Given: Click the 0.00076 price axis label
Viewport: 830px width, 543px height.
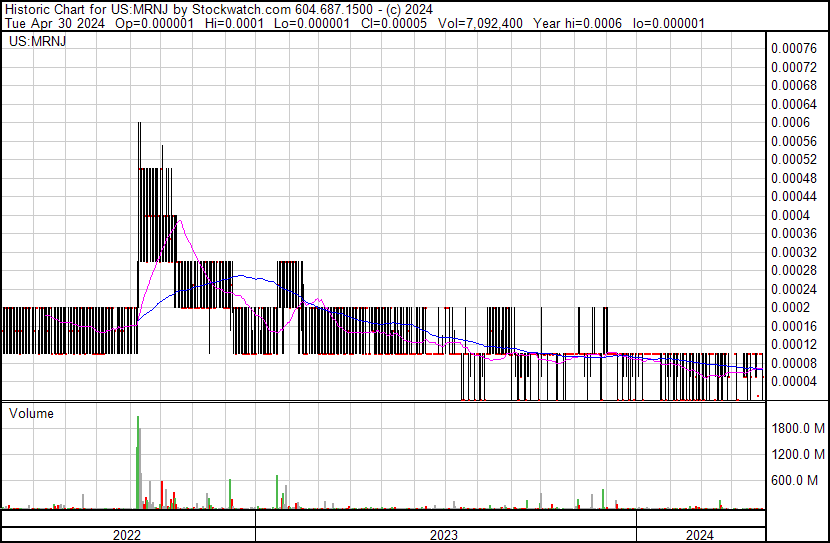Looking at the screenshot, I should coord(794,49).
